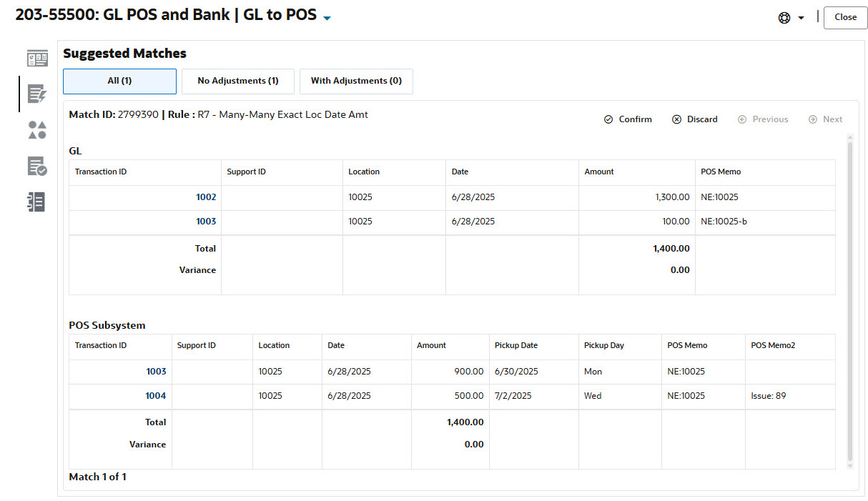Select pickup date 7/2/2025 cell
Image resolution: width=868 pixels, height=501 pixels.
pyautogui.click(x=534, y=396)
